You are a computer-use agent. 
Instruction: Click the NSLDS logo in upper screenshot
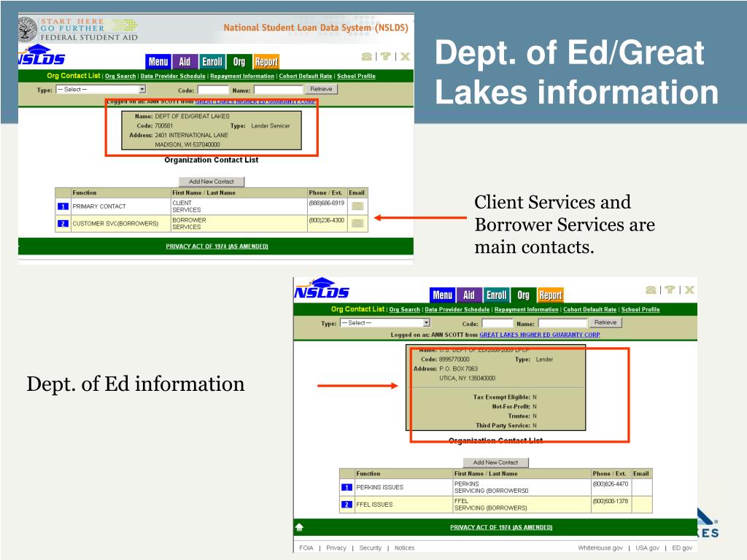[42, 55]
